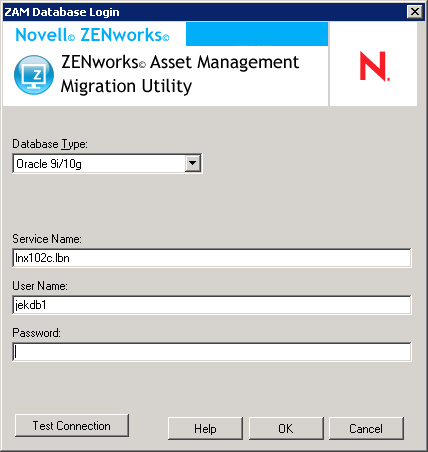Click the User Name label
Screen dimensions: 428x452
[x=40, y=286]
